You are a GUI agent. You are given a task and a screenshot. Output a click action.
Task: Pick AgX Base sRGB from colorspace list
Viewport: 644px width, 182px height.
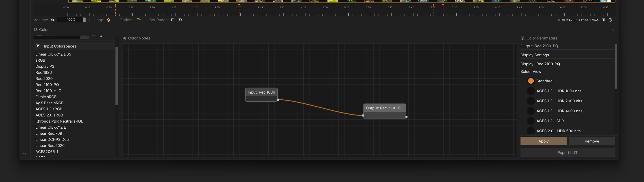50,103
